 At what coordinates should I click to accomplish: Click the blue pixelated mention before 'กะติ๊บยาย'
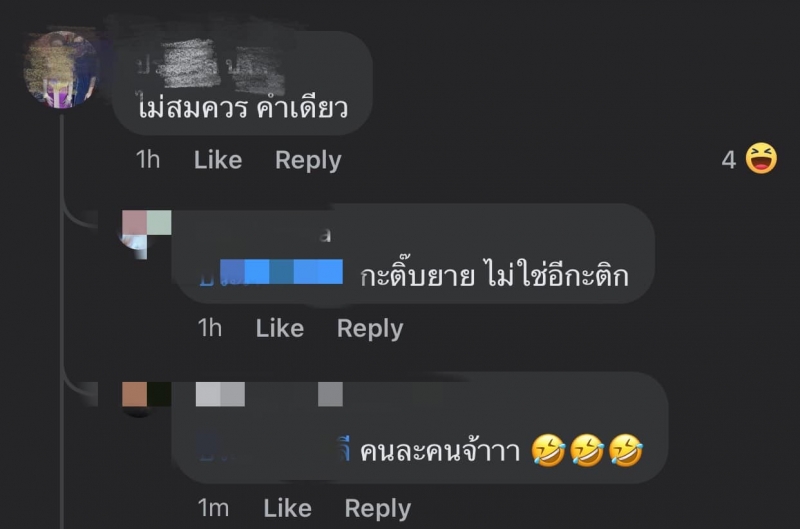(271, 272)
